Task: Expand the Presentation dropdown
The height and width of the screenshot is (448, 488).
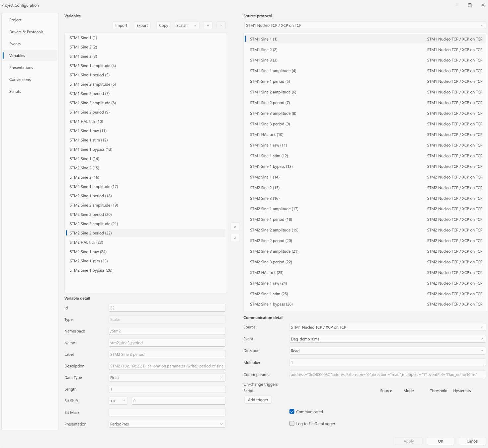Action: click(x=167, y=424)
